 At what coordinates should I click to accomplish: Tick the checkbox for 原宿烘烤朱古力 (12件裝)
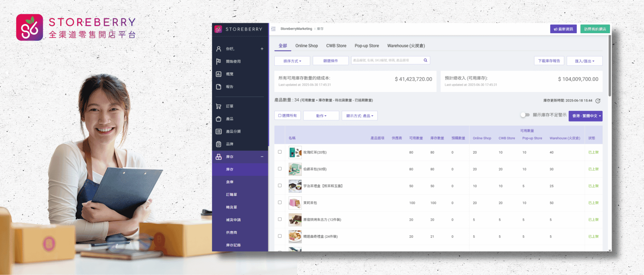coord(280,219)
